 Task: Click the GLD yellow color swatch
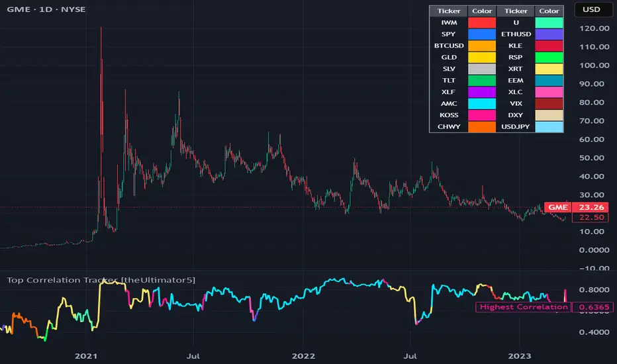coord(482,58)
